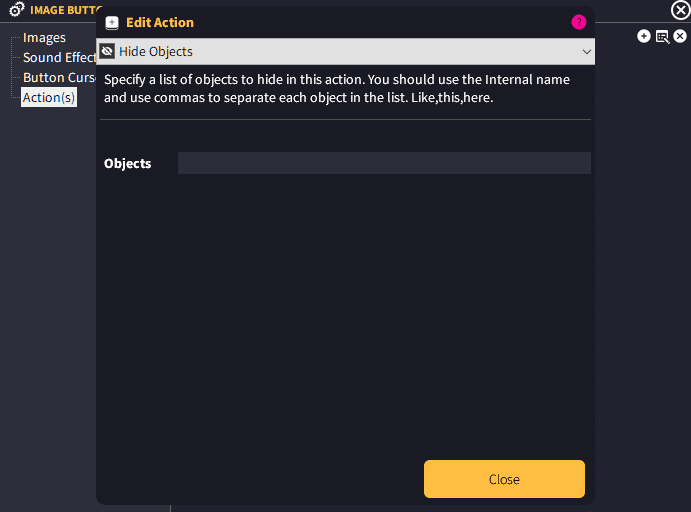The image size is (691, 512).
Task: Focus the Objects text input field
Action: tap(384, 163)
